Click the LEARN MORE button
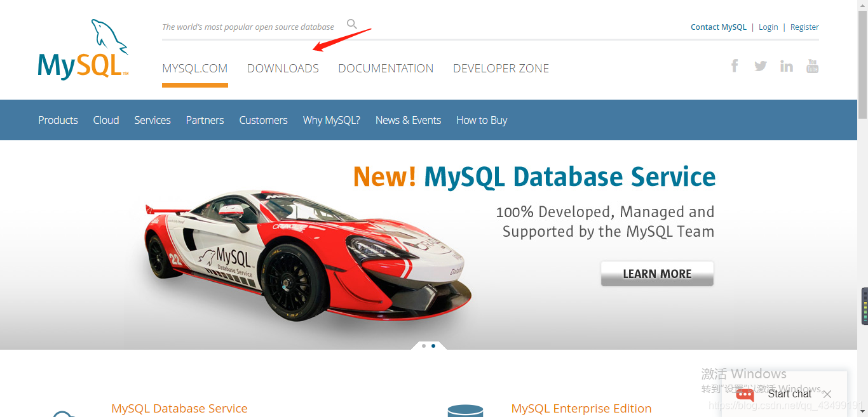The width and height of the screenshot is (868, 417). [x=657, y=274]
